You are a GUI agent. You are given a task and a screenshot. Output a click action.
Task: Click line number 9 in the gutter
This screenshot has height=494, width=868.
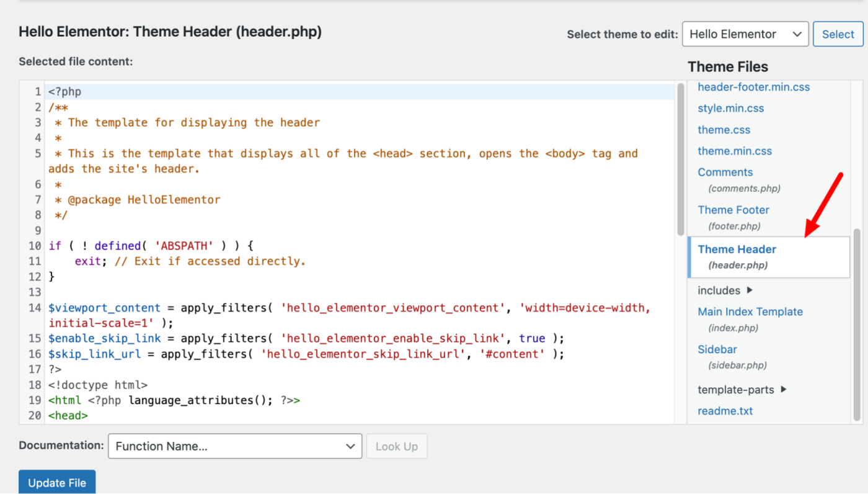tap(38, 230)
